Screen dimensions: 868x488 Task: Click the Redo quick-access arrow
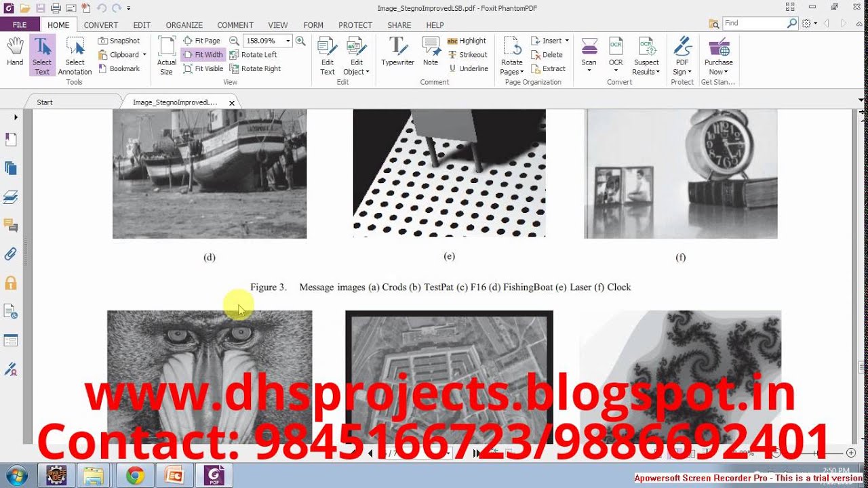point(116,8)
